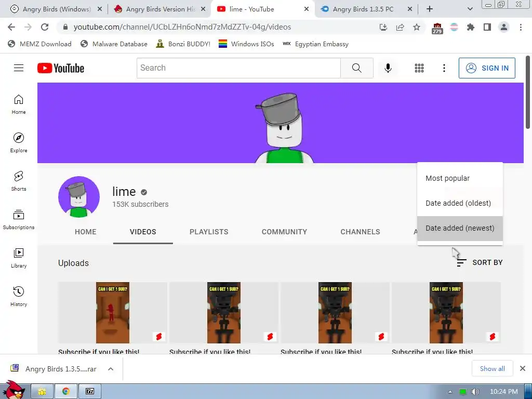Click the YouTube logo
The height and width of the screenshot is (399, 532).
coord(61,68)
